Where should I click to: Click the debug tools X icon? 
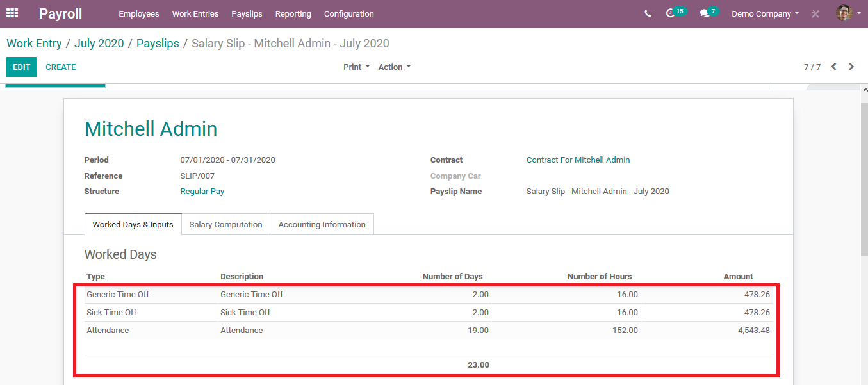815,13
